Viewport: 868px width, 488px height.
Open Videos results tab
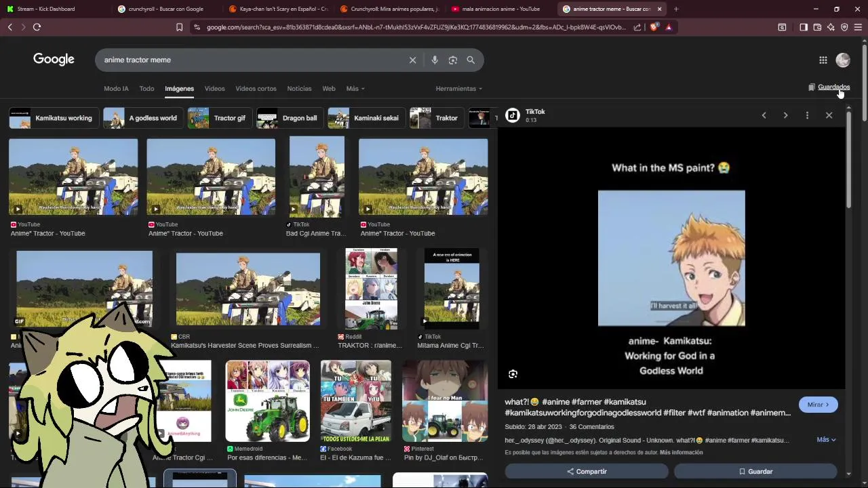pos(214,89)
